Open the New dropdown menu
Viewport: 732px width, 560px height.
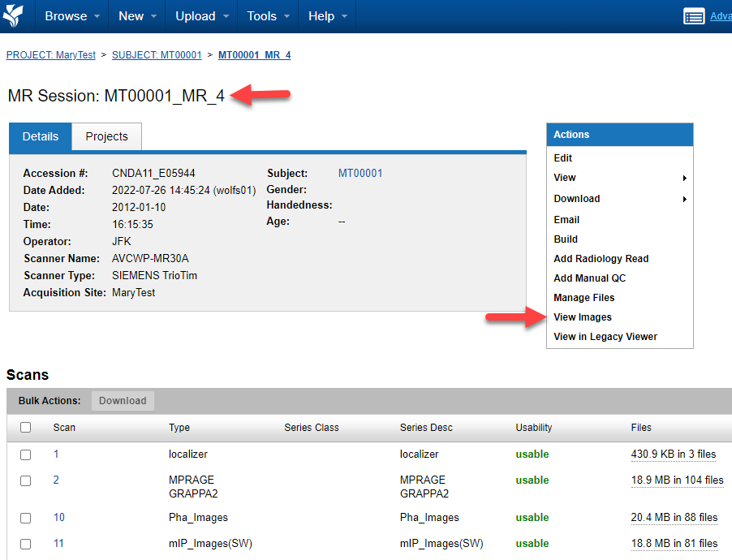[137, 16]
